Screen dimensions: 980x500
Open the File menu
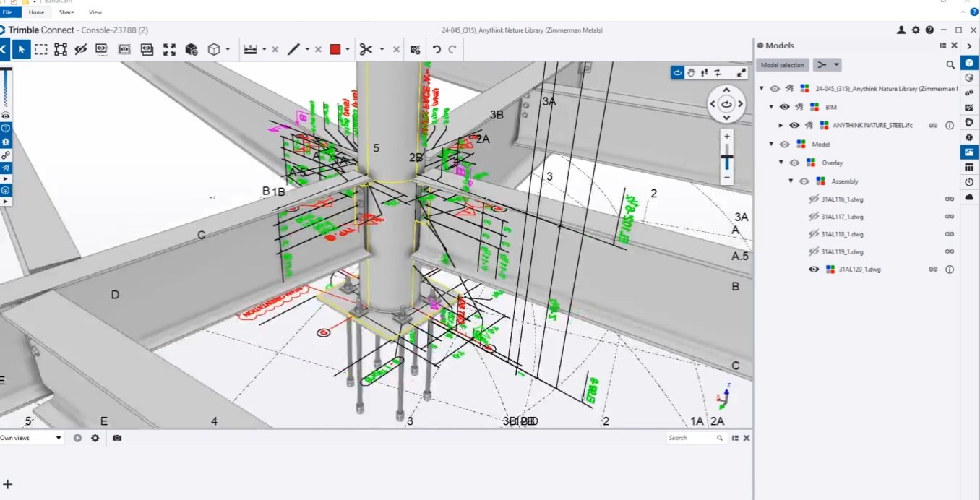coord(8,12)
